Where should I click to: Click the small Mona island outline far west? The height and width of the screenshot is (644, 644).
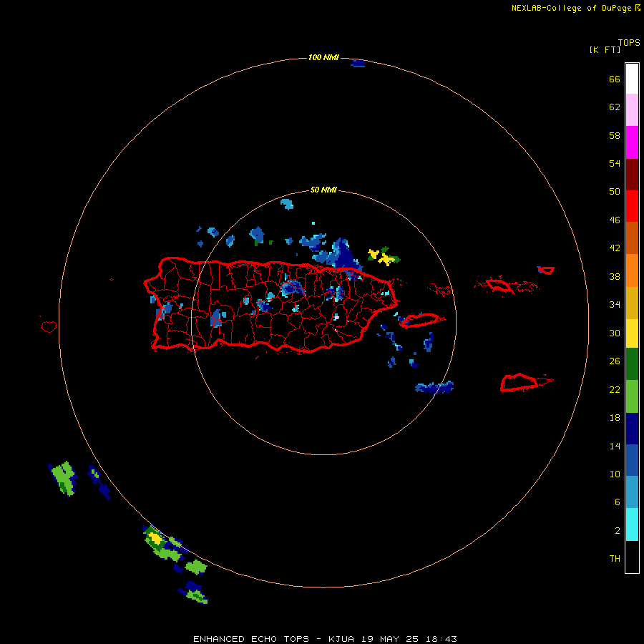pyautogui.click(x=49, y=326)
